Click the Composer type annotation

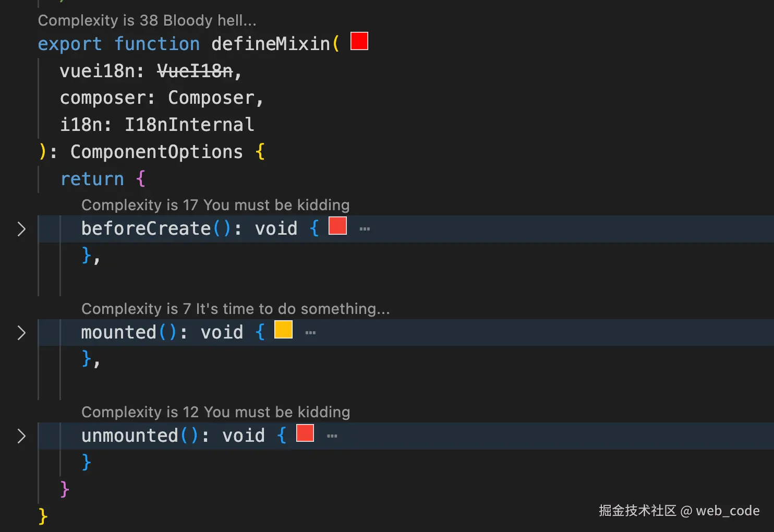[211, 98]
